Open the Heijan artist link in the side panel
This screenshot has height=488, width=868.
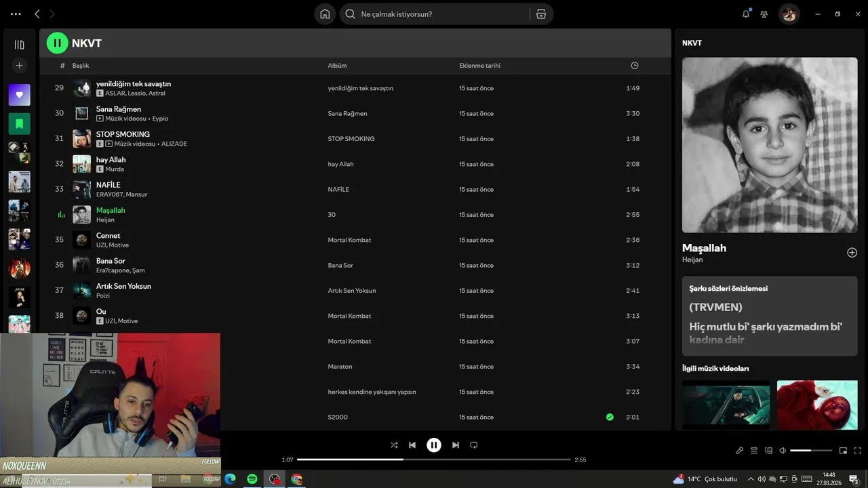(x=692, y=260)
